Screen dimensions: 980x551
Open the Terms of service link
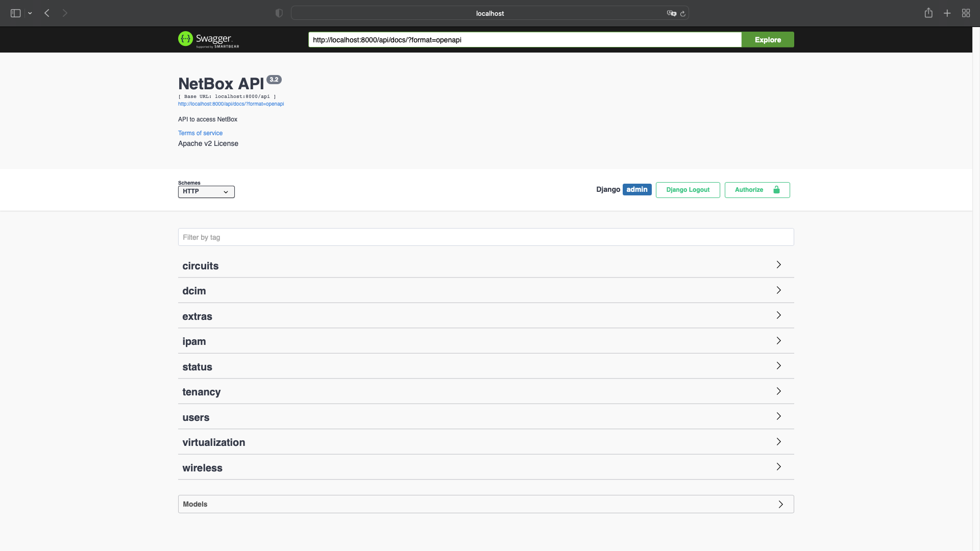200,133
